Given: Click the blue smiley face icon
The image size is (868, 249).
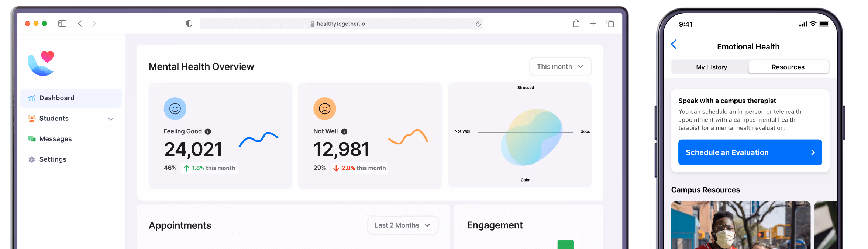Looking at the screenshot, I should (x=175, y=109).
